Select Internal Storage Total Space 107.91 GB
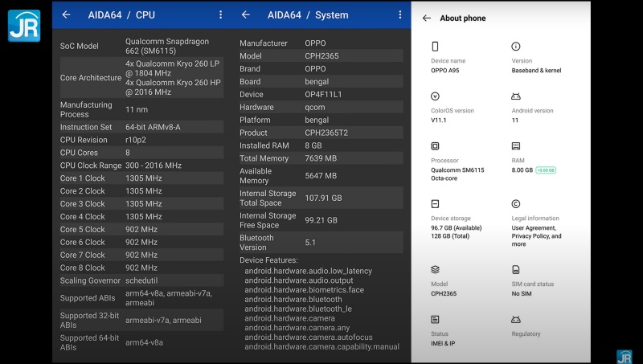The image size is (643, 364). (323, 198)
